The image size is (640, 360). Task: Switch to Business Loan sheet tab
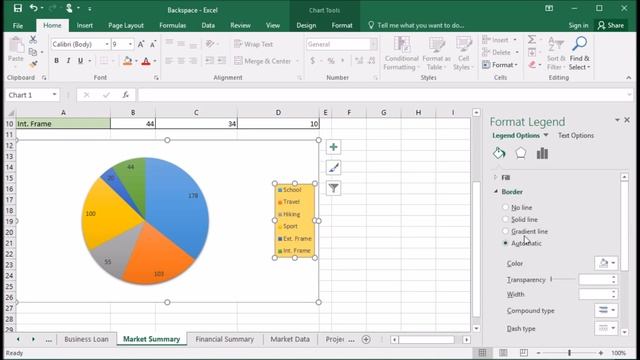click(86, 339)
